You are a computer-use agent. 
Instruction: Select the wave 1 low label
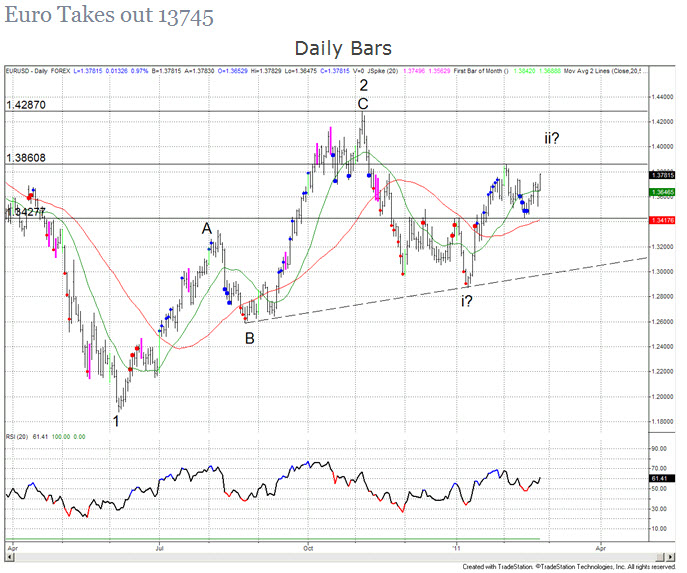point(117,421)
